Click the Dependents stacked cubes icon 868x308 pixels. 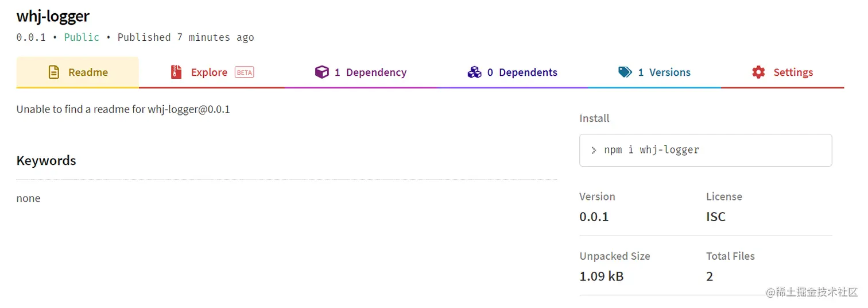tap(474, 72)
